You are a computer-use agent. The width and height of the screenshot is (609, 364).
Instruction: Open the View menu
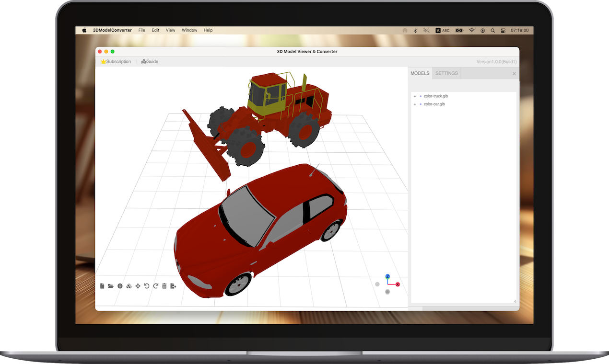click(170, 30)
